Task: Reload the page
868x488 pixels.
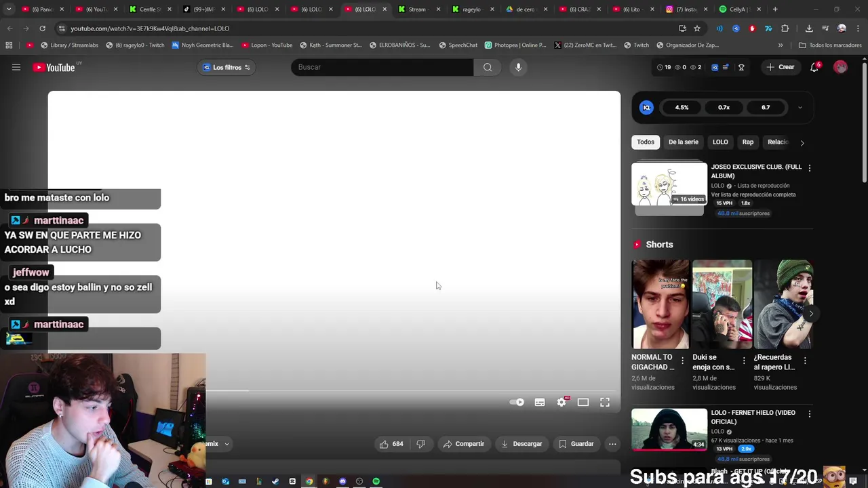Action: coord(42,28)
